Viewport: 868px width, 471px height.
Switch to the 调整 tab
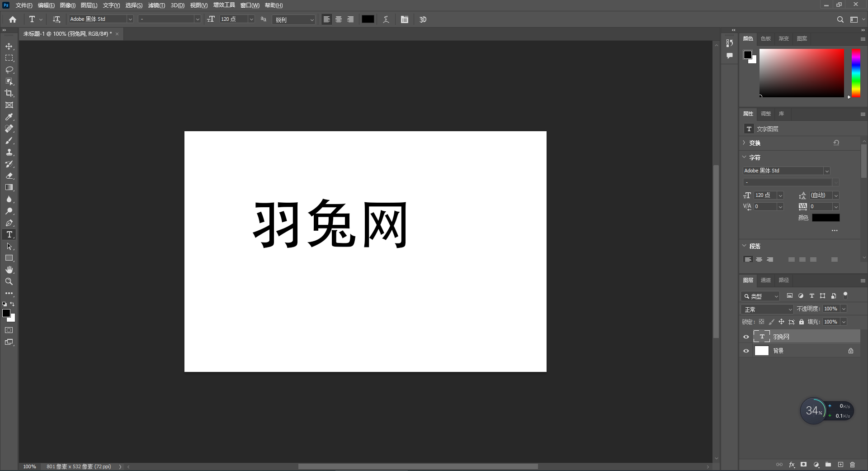pyautogui.click(x=765, y=114)
